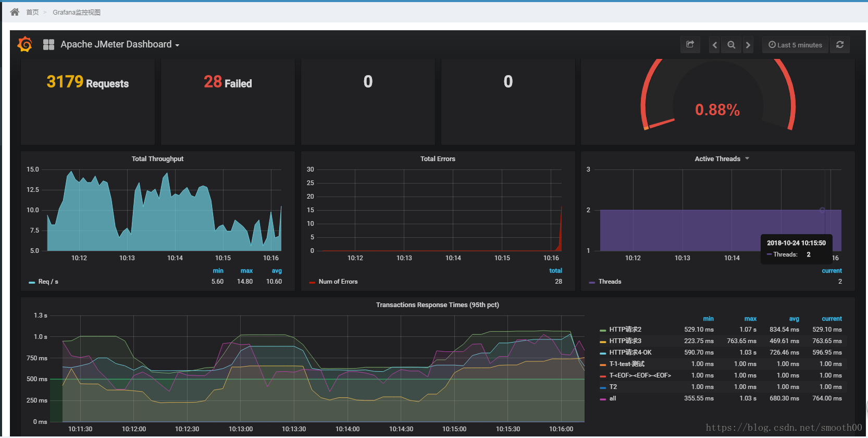The width and height of the screenshot is (868, 438).
Task: Open color picker for HTTP请求2 swatch
Action: (x=603, y=330)
